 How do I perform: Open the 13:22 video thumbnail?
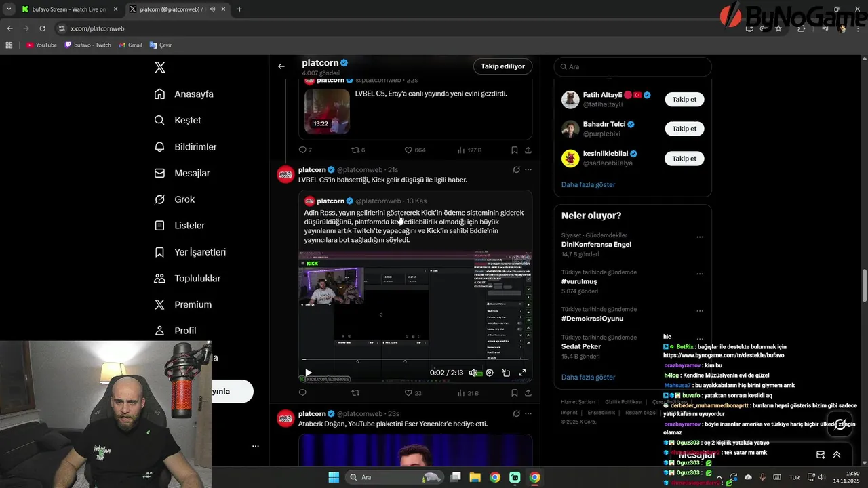(x=327, y=111)
